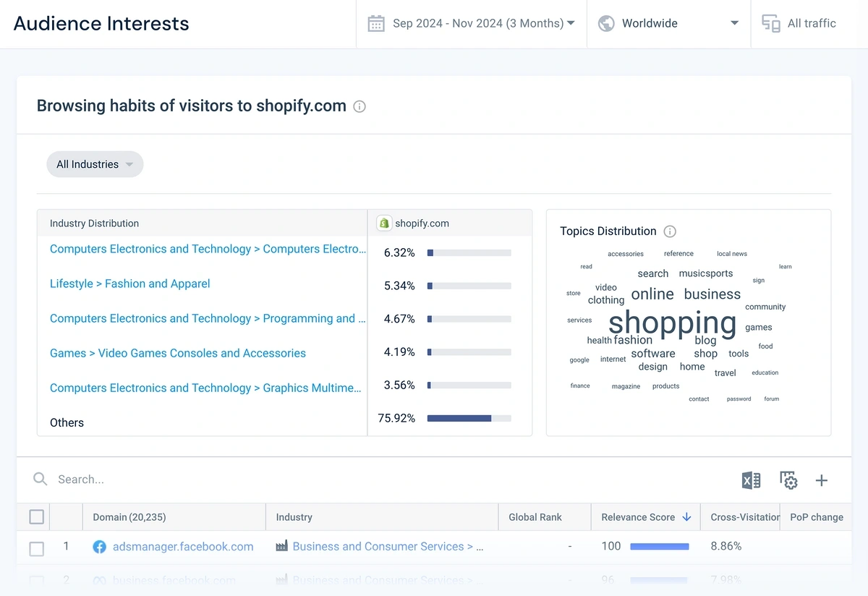Sort by Global Rank column header
Viewport: 868px width, 596px height.
(x=535, y=517)
